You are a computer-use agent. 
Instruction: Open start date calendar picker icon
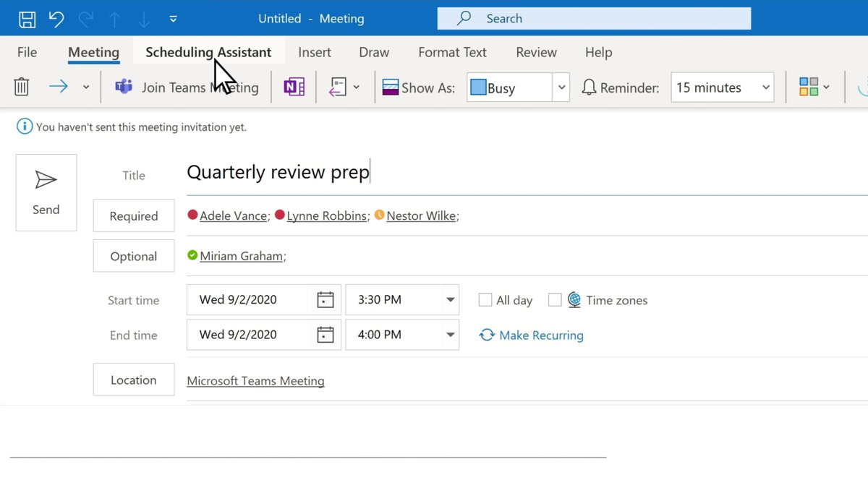[325, 300]
